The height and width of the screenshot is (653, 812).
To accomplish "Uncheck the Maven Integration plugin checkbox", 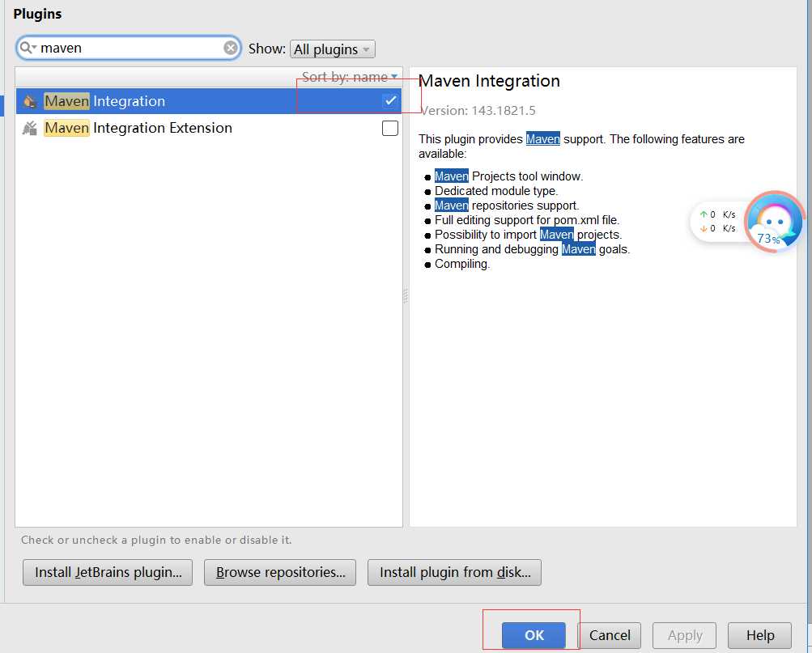I will coord(390,101).
